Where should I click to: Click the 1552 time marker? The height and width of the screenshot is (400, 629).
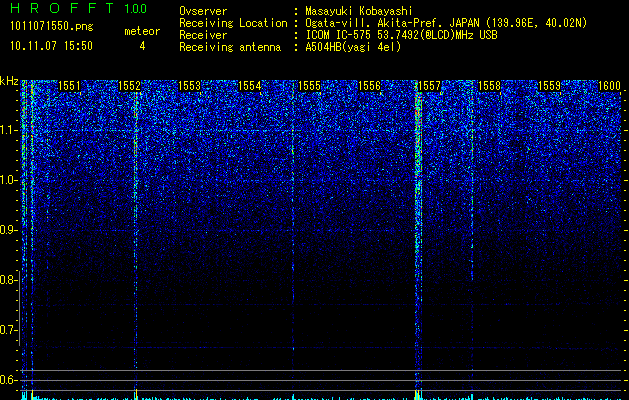(x=129, y=86)
